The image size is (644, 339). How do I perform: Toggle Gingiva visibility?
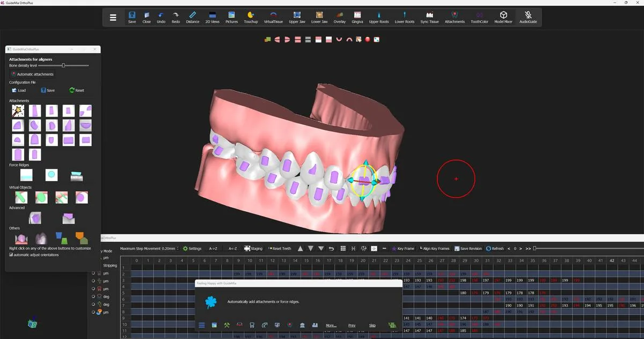(x=357, y=17)
